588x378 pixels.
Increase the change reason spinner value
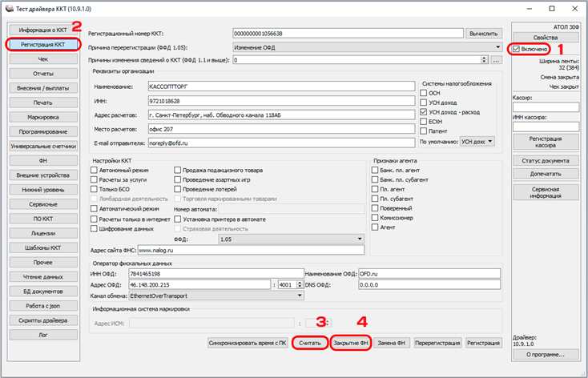coord(485,58)
